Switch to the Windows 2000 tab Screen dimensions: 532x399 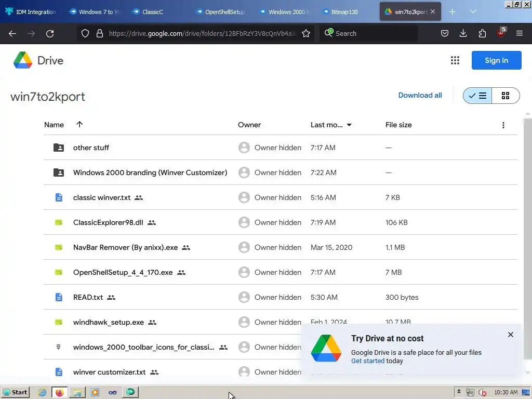point(284,11)
